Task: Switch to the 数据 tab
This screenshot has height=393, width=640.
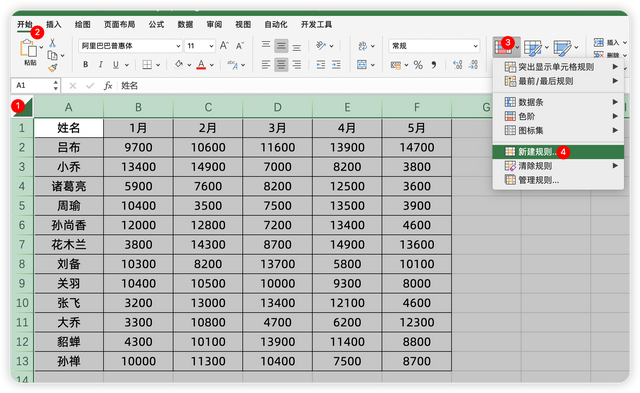Action: (185, 24)
